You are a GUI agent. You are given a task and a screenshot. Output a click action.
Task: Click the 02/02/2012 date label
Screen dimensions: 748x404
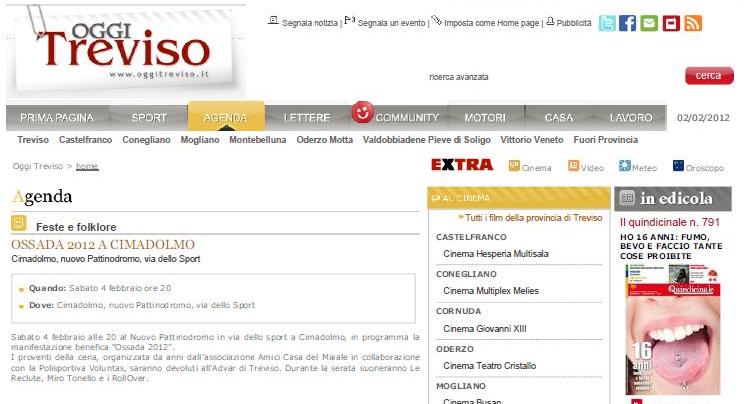703,118
